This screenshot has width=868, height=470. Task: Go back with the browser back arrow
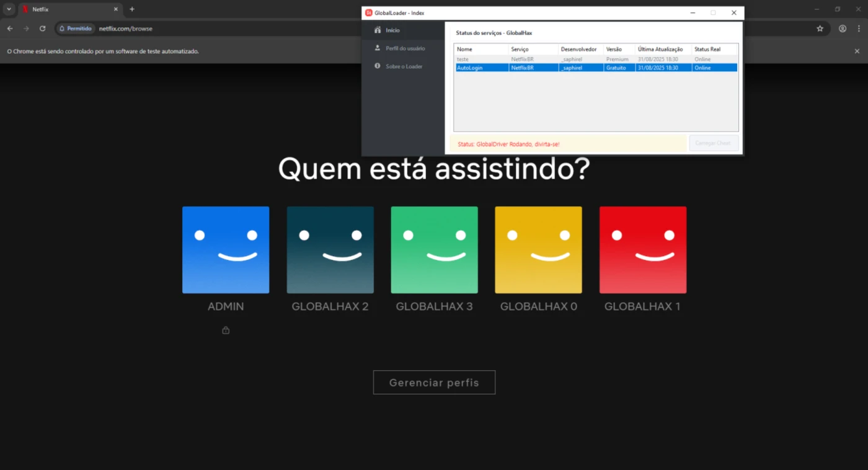click(10, 29)
